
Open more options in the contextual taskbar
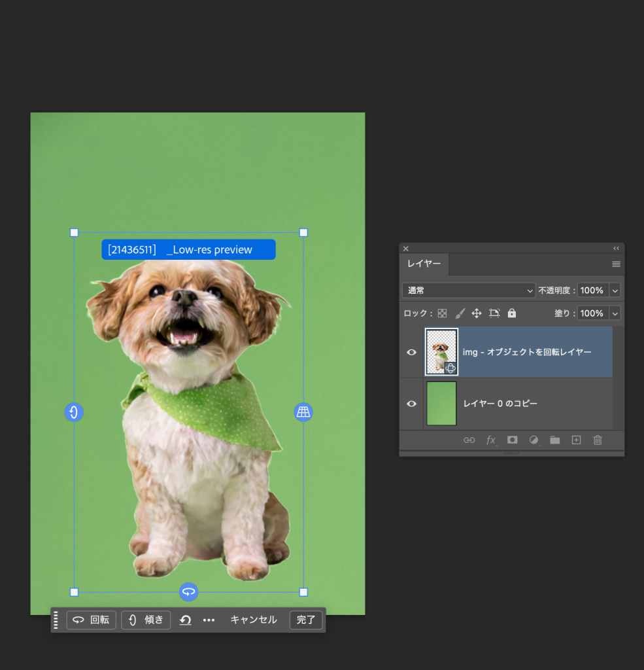[209, 620]
